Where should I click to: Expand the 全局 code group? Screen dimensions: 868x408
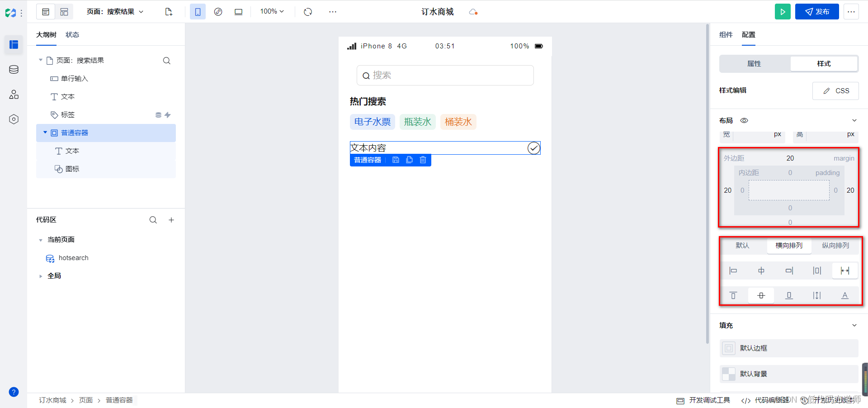41,276
